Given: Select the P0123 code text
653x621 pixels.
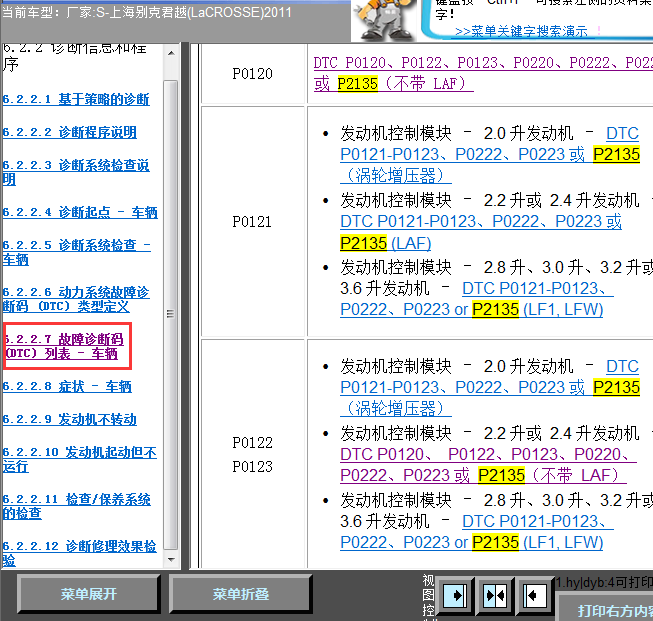Looking at the screenshot, I should (x=252, y=466).
